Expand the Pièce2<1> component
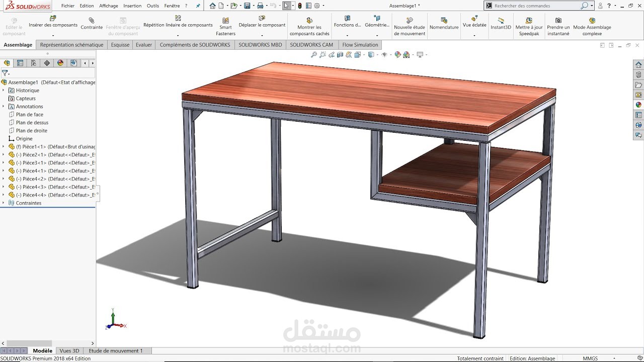This screenshot has height=362, width=644. point(4,155)
